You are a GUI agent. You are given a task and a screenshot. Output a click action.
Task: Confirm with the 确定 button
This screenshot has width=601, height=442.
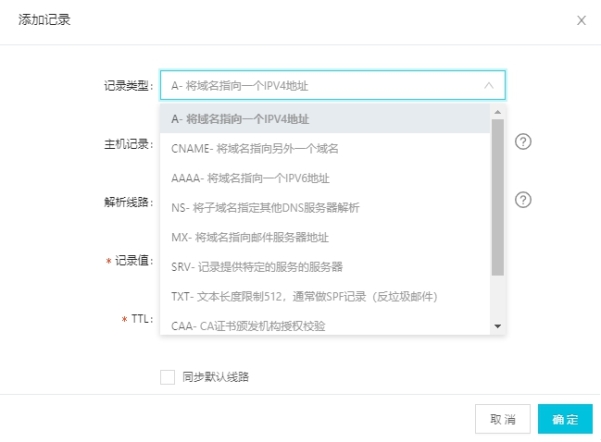pyautogui.click(x=565, y=419)
